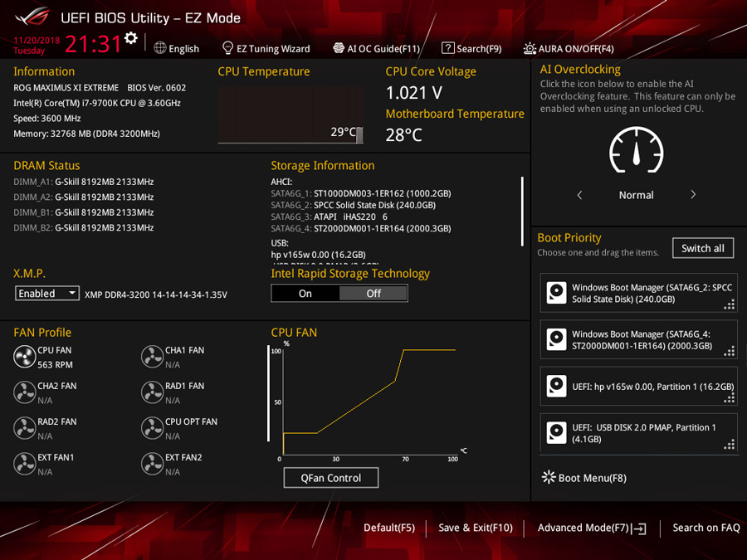Viewport: 747px width, 560px height.
Task: Click disk icon of USB DISK 2.0 PMAP entry
Action: click(x=556, y=433)
